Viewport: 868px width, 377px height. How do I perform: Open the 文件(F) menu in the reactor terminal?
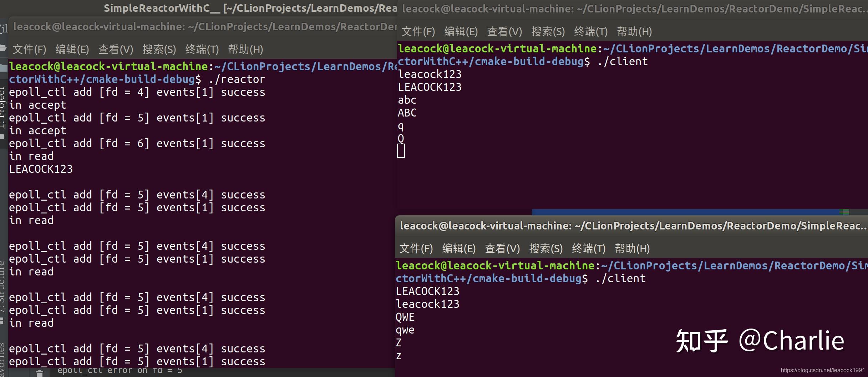point(29,50)
